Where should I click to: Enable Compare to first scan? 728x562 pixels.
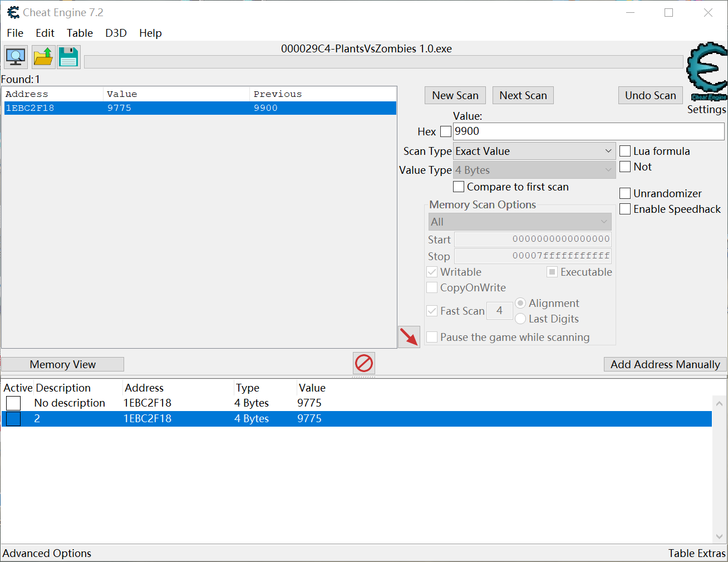(x=459, y=187)
